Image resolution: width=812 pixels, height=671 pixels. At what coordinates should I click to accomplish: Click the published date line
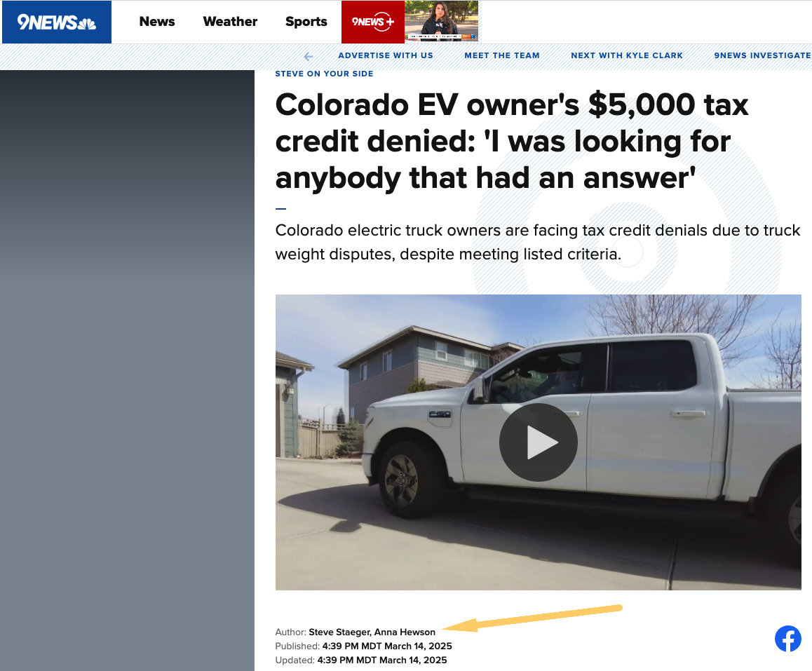pos(363,646)
